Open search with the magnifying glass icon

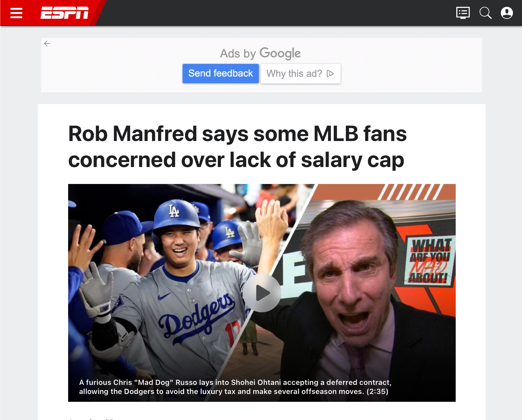485,13
